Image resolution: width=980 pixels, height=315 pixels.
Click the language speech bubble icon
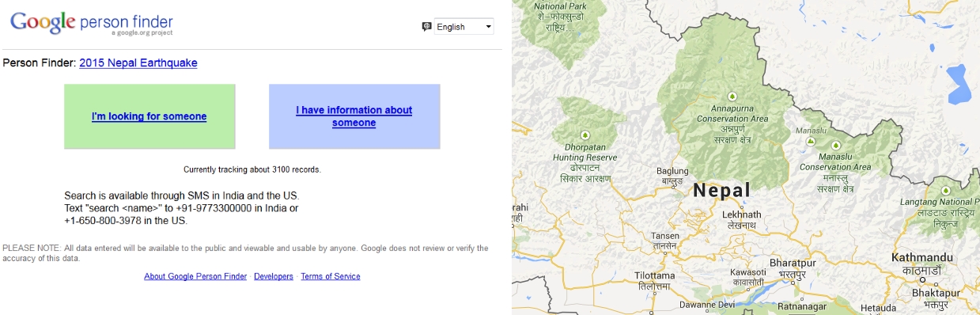click(x=426, y=27)
